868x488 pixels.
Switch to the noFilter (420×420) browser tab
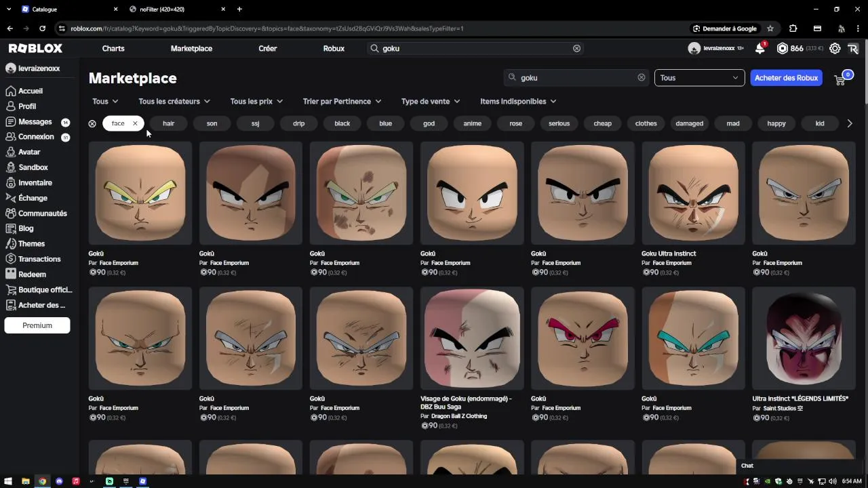pyautogui.click(x=178, y=9)
